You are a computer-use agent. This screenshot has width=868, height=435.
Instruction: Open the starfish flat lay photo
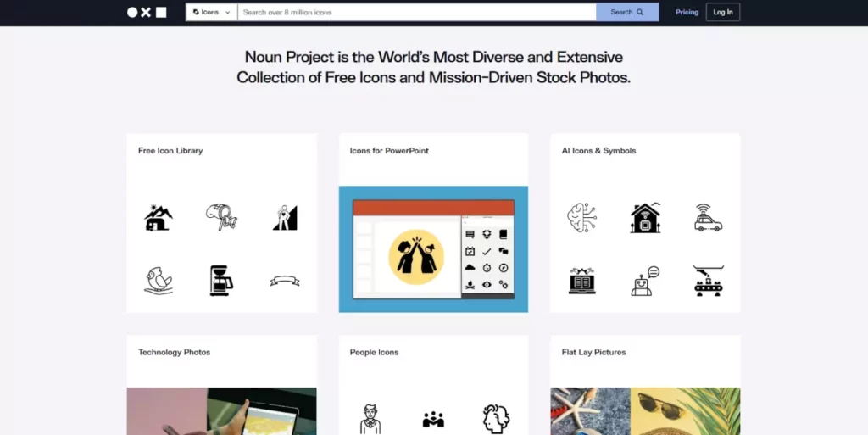pyautogui.click(x=590, y=411)
